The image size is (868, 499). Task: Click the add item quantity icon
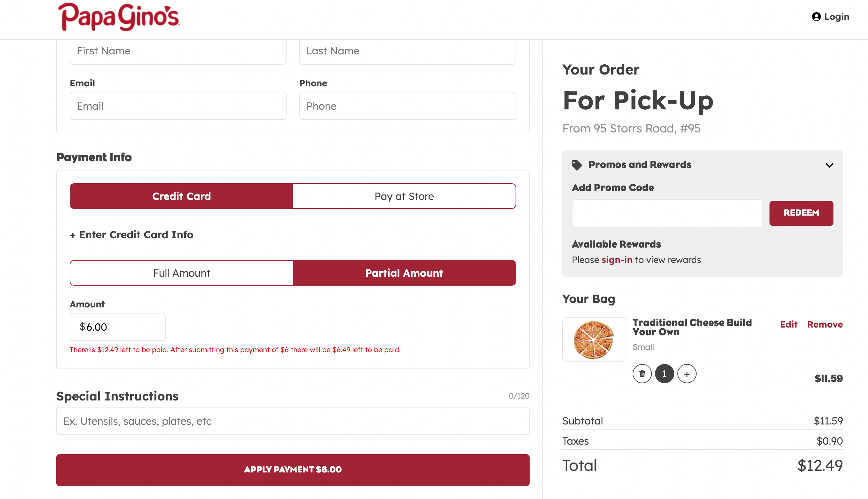687,374
